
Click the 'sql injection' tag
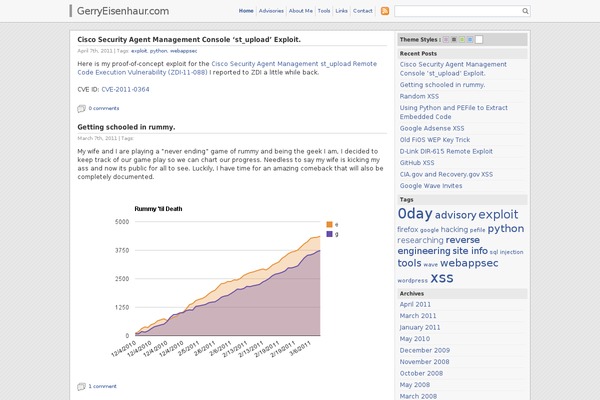click(x=506, y=252)
